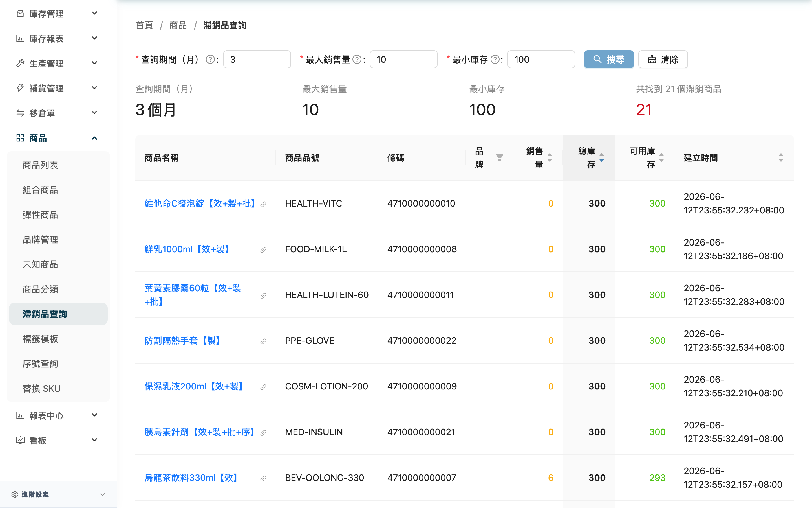Viewport: 812px width, 508px height.
Task: Expand the 庫存報表 menu chevron
Action: pyautogui.click(x=95, y=38)
